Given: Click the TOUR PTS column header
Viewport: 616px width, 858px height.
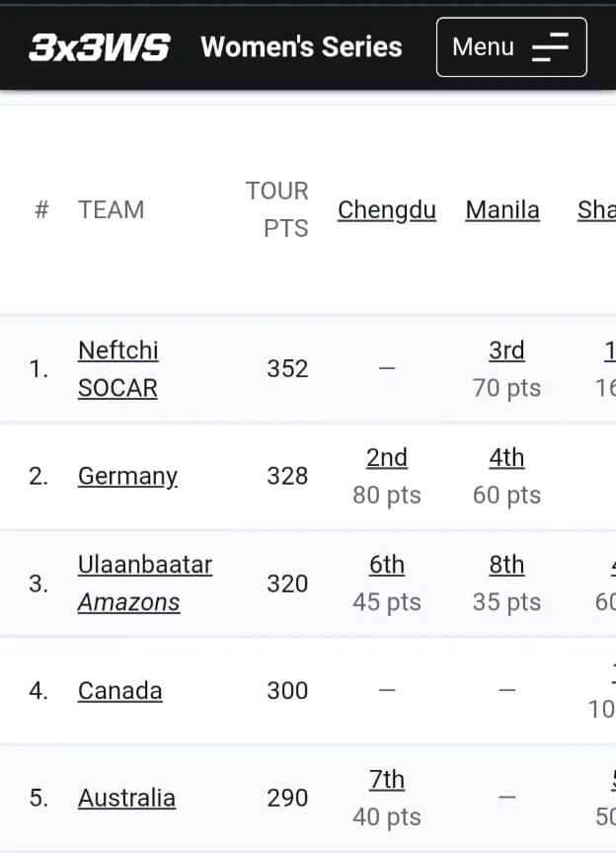Looking at the screenshot, I should click(277, 209).
